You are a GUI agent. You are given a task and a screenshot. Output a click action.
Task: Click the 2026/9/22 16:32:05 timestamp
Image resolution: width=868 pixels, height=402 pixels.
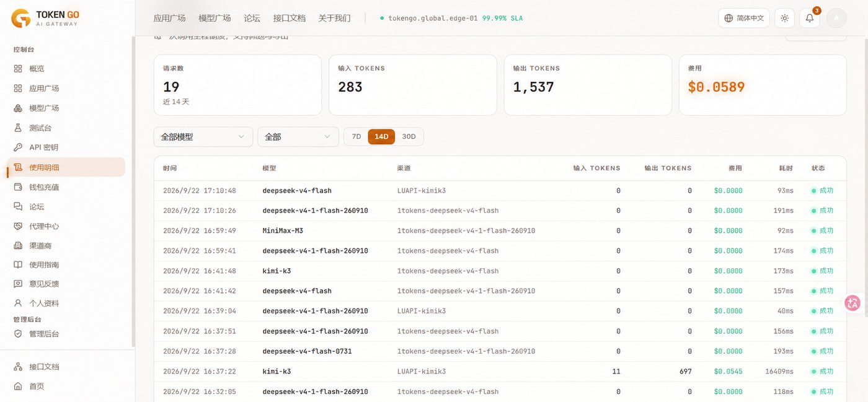pos(200,391)
